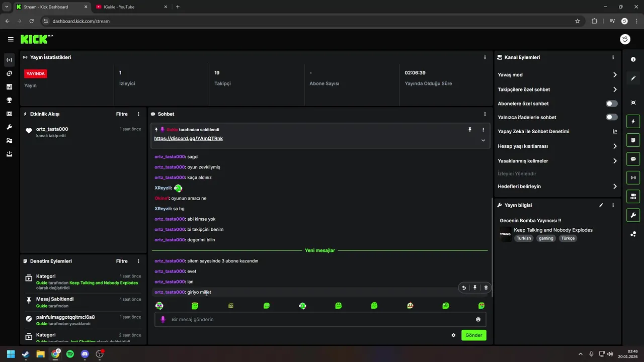This screenshot has width=644, height=362.
Task: Open the Yayın İstatistikleri panel options menu
Action: 485,57
